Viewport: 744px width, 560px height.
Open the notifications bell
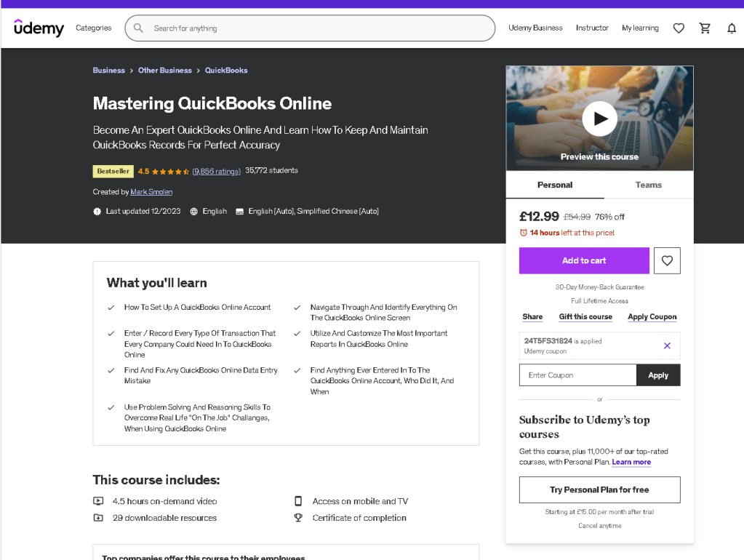coord(731,28)
